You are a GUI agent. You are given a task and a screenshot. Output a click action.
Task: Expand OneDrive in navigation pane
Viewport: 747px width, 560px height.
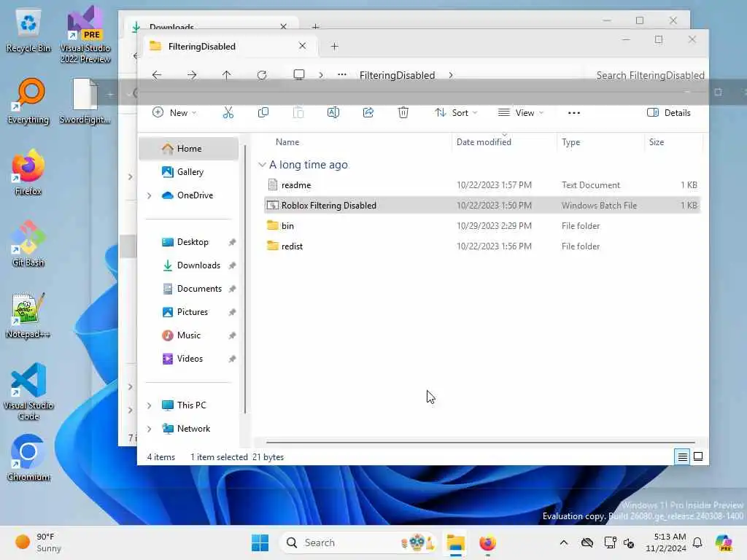click(149, 195)
